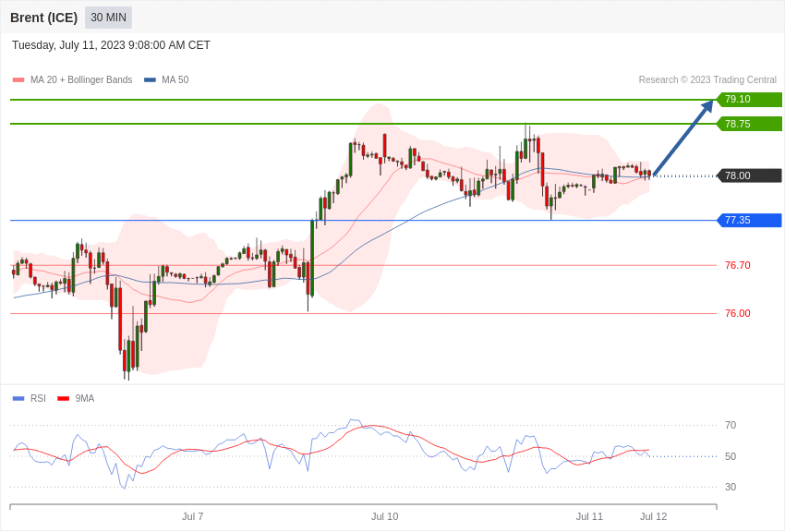785x532 pixels.
Task: Click 'Research © 2023 Trading Central' credit text
Action: 707,79
